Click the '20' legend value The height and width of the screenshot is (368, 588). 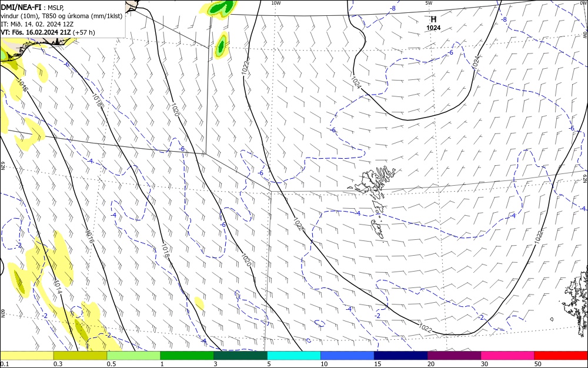pos(431,364)
